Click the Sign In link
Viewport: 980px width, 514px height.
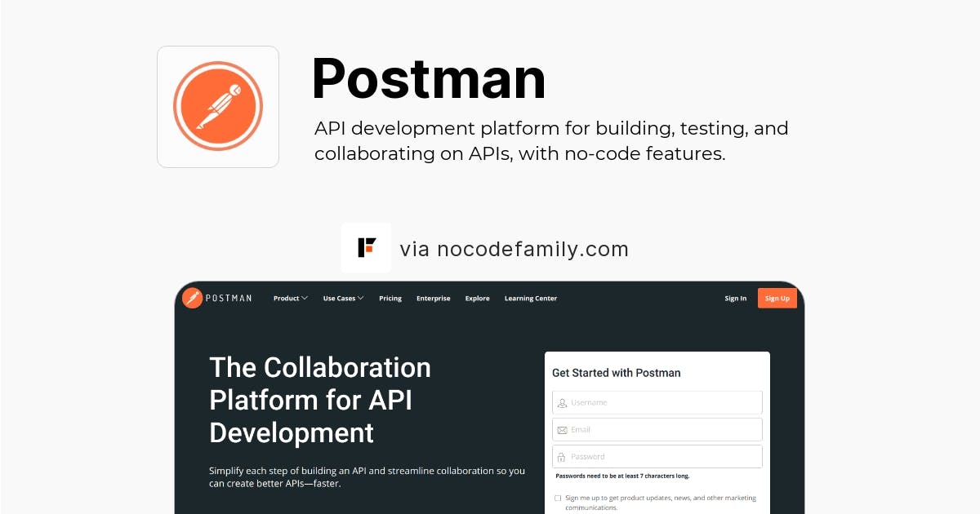[x=735, y=298]
